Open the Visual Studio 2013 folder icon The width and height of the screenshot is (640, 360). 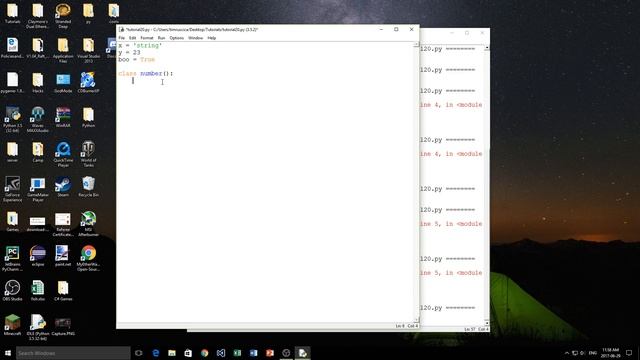point(88,50)
